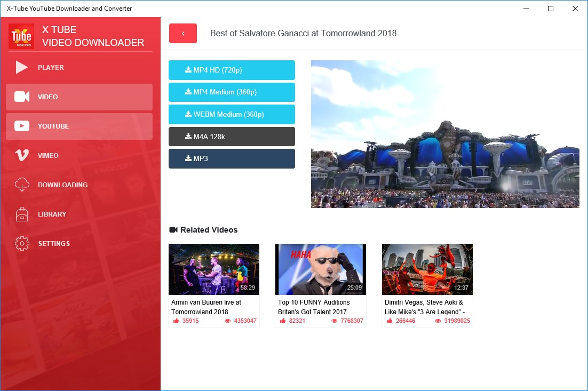Download MP4 Medium (360p)
Screen dimensions: 588x391
point(232,92)
